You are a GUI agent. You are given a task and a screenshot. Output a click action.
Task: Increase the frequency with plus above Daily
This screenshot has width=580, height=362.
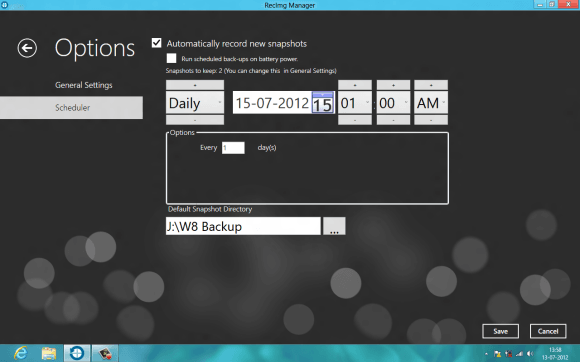pos(195,85)
